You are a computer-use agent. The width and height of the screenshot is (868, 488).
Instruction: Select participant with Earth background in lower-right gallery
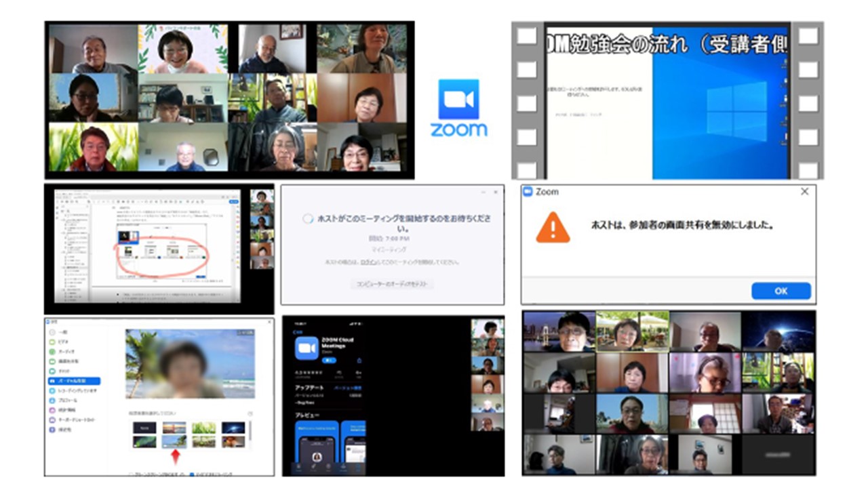[778, 331]
